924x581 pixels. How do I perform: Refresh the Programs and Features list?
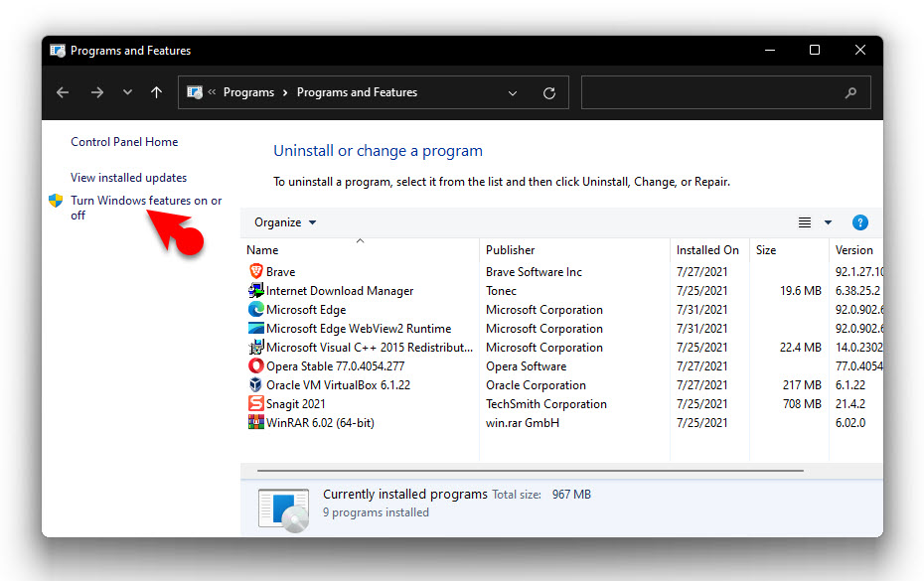(x=549, y=93)
